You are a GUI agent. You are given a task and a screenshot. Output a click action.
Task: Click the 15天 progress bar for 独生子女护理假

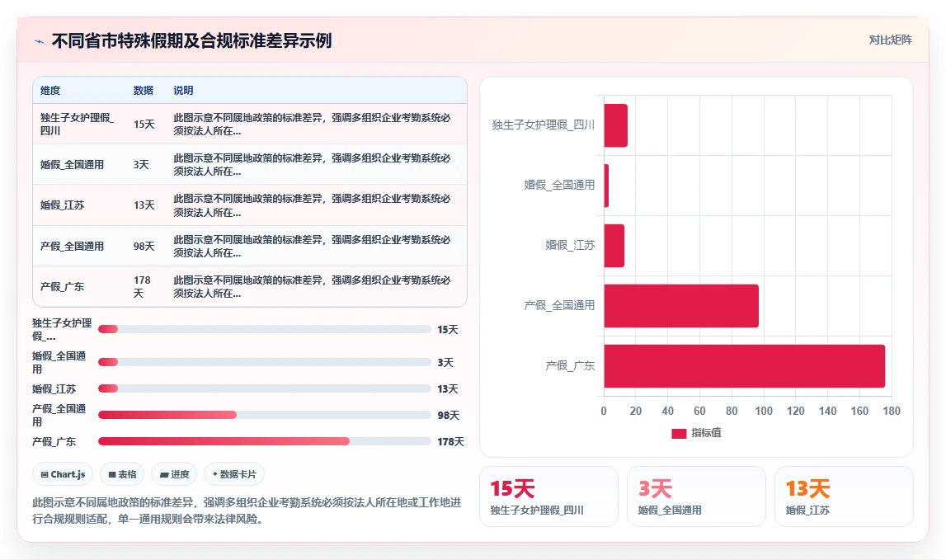pos(264,329)
